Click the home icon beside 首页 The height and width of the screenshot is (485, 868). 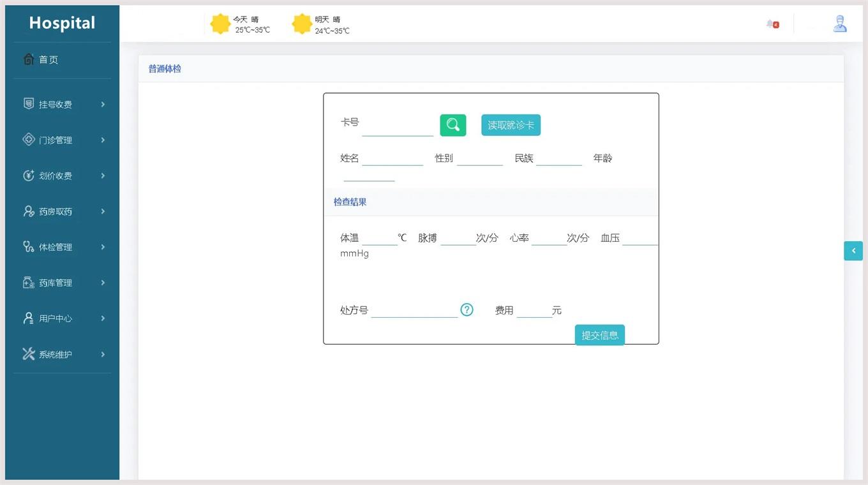[29, 59]
